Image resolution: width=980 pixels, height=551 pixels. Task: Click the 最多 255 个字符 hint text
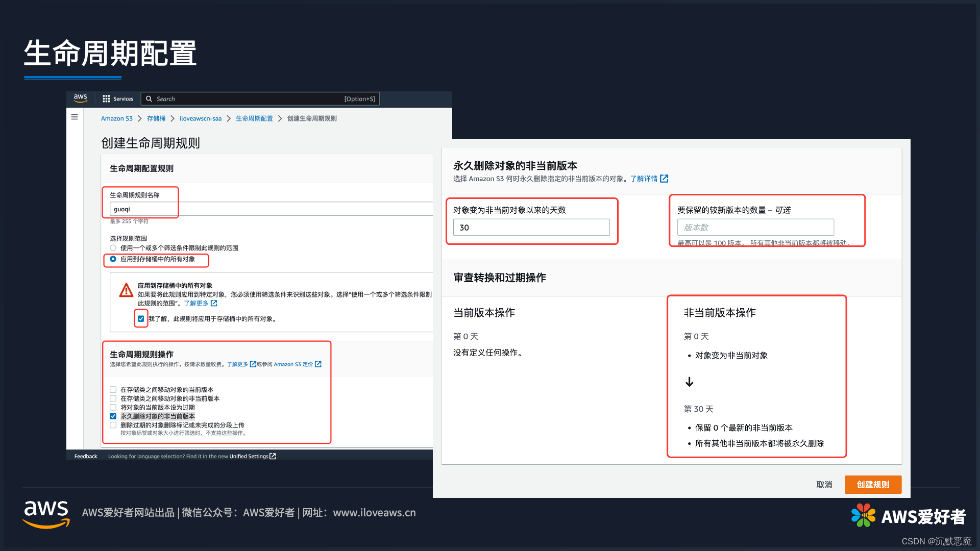point(129,221)
